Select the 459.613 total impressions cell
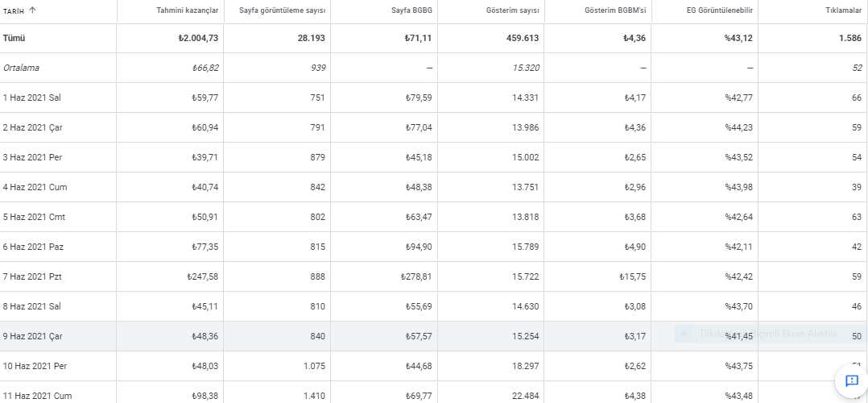 click(x=522, y=38)
